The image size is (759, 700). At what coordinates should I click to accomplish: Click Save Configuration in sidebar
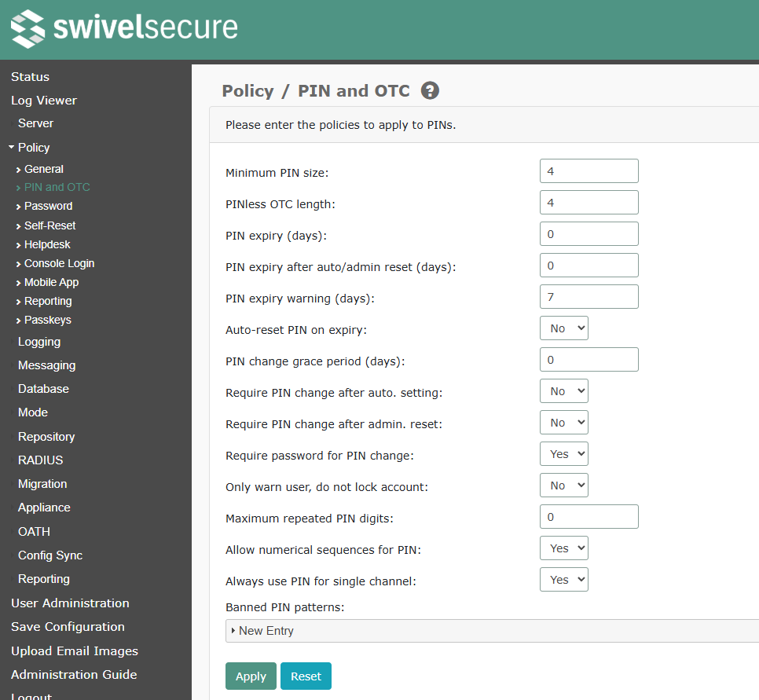pos(68,627)
